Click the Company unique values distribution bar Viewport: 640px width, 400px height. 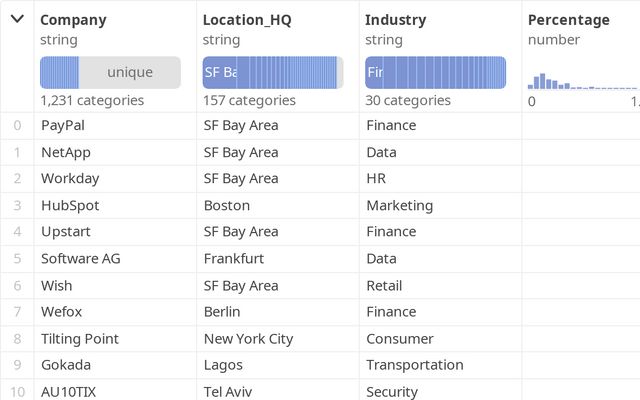110,73
